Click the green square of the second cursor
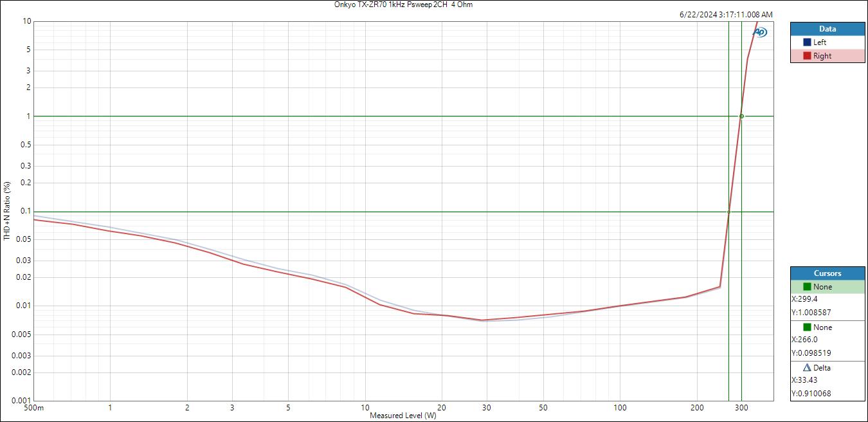 pos(807,327)
